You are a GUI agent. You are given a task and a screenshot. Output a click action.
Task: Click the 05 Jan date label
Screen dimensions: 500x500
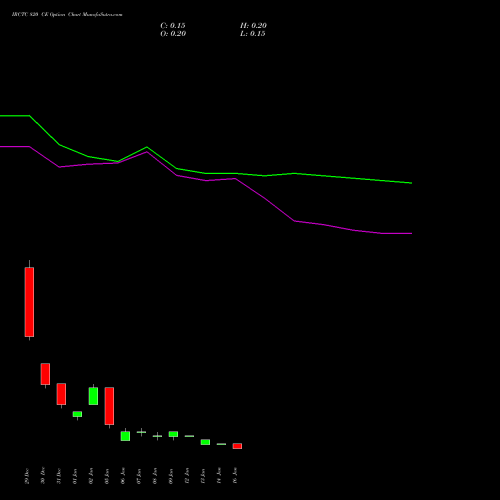107,476
